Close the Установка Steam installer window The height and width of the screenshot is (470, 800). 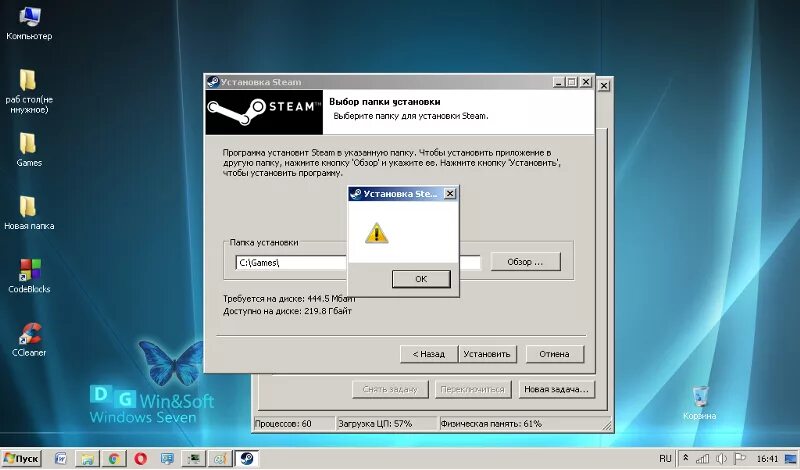click(586, 82)
